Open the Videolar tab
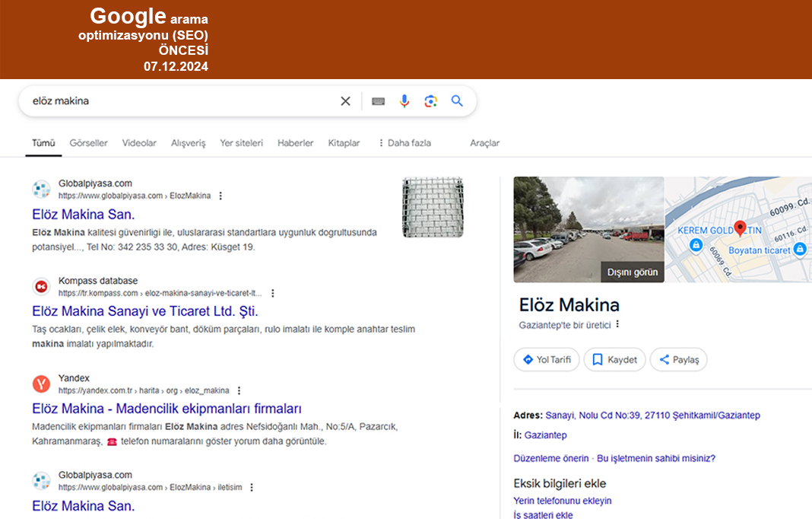Viewport: 812px width, 519px height. point(139,142)
